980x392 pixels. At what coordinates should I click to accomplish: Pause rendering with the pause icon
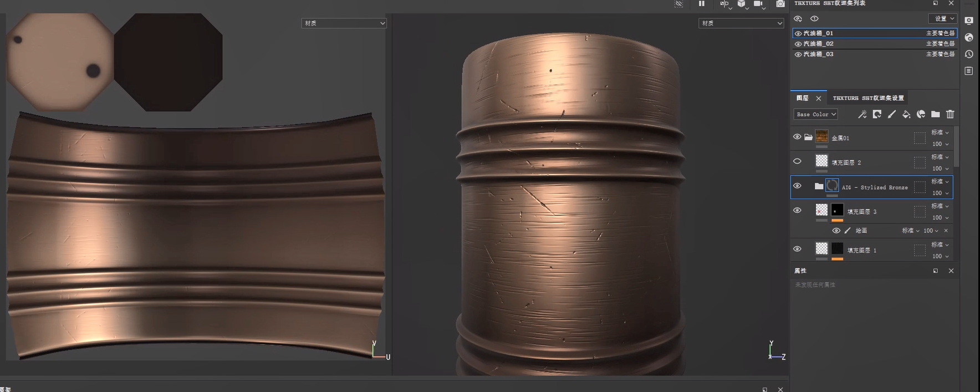point(702,4)
